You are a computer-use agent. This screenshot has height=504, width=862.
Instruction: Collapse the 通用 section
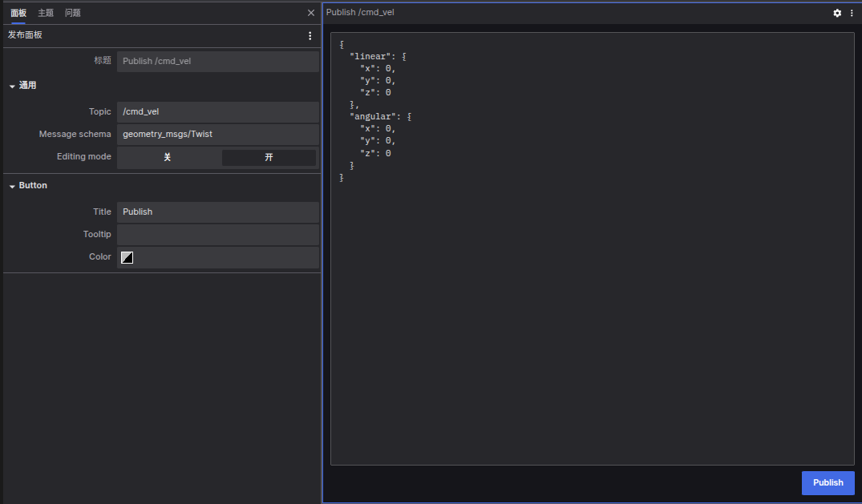pos(12,86)
